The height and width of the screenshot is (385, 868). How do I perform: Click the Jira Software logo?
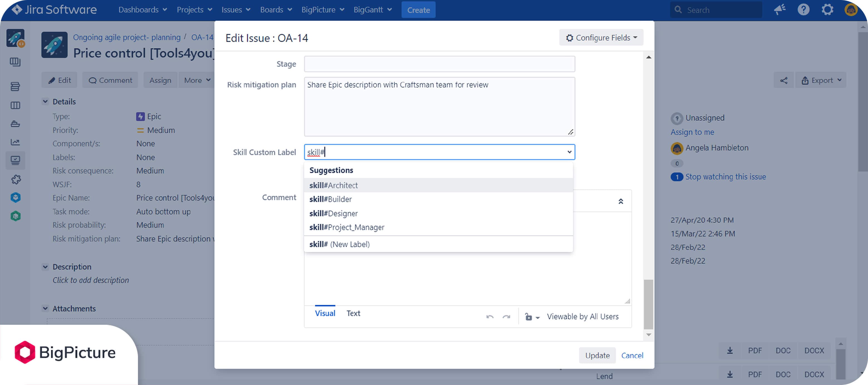pyautogui.click(x=54, y=9)
